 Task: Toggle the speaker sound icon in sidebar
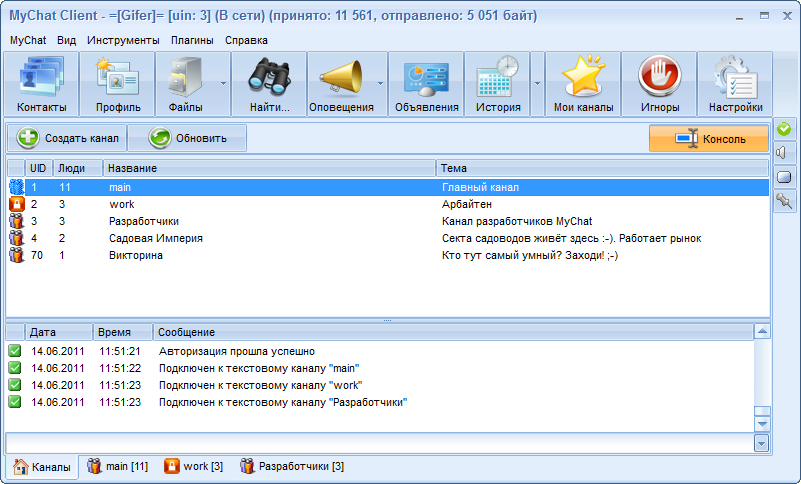pos(784,153)
